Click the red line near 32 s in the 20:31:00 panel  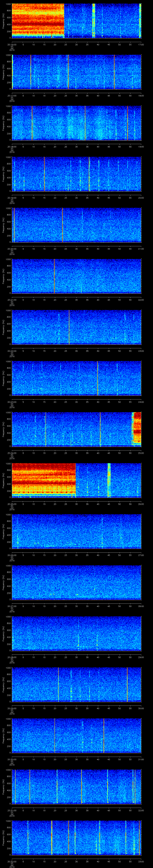(x=82, y=786)
